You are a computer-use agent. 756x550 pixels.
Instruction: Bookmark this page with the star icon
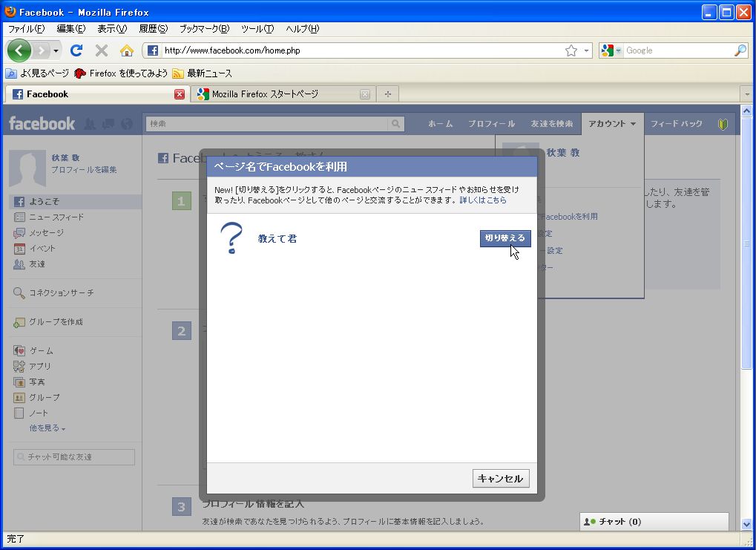(571, 50)
